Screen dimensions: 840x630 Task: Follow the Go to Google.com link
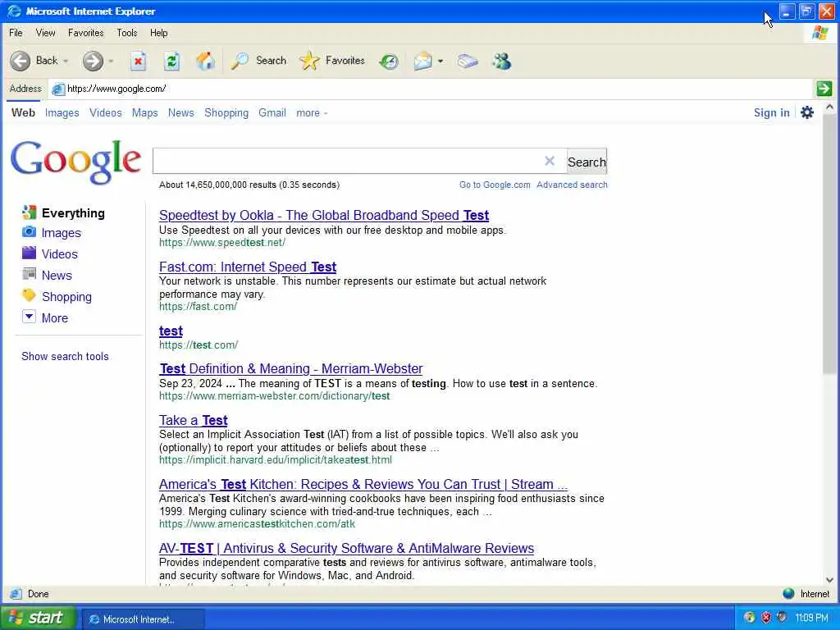tap(495, 185)
